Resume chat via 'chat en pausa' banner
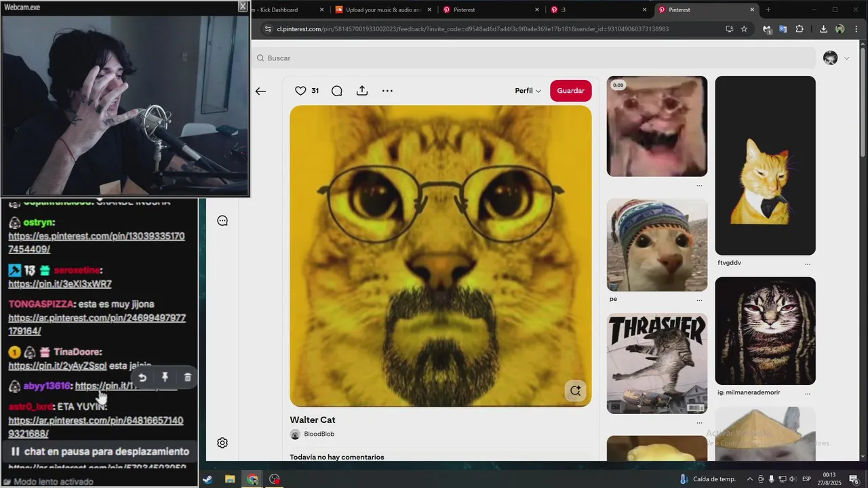This screenshot has height=488, width=868. 100,451
